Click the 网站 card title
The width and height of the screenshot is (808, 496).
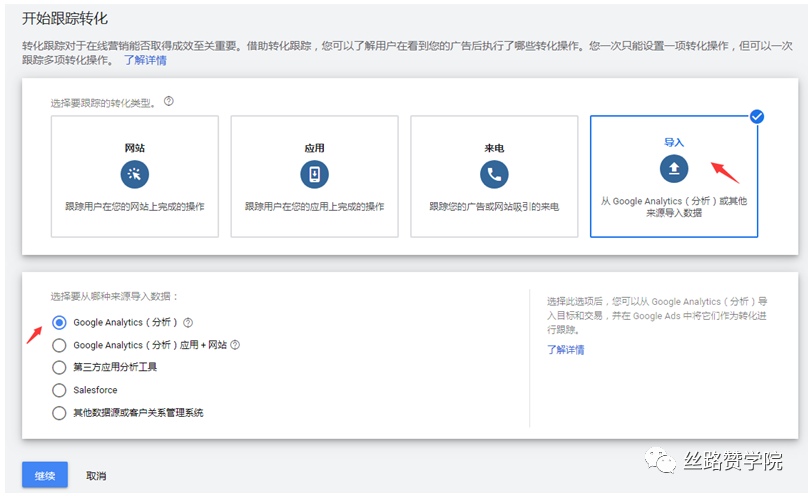click(134, 148)
